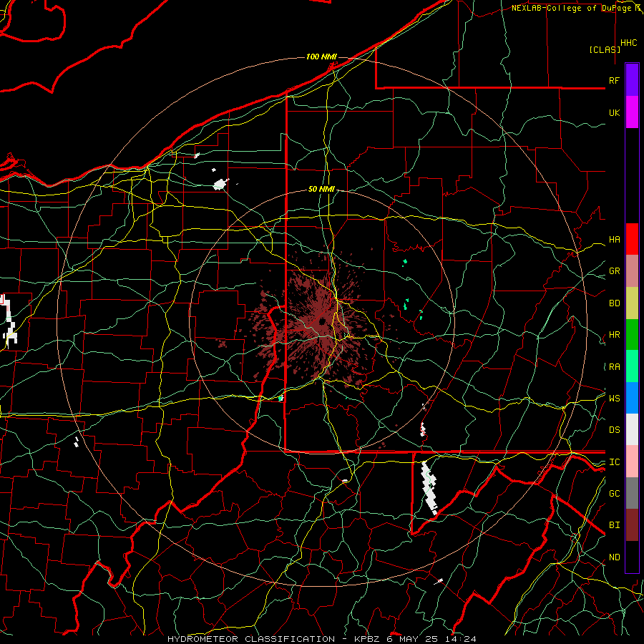Click the ND black legend swatch
Screen dimensions: 644x644
632,557
